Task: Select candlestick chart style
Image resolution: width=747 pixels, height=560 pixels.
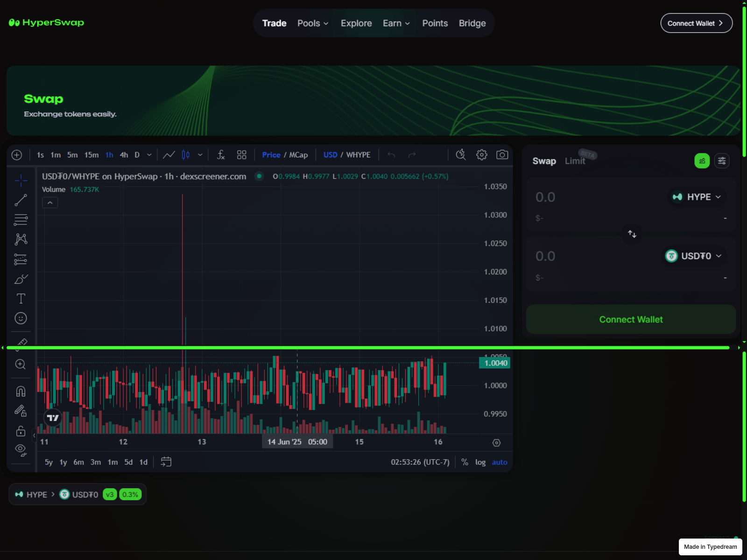Action: pos(186,155)
